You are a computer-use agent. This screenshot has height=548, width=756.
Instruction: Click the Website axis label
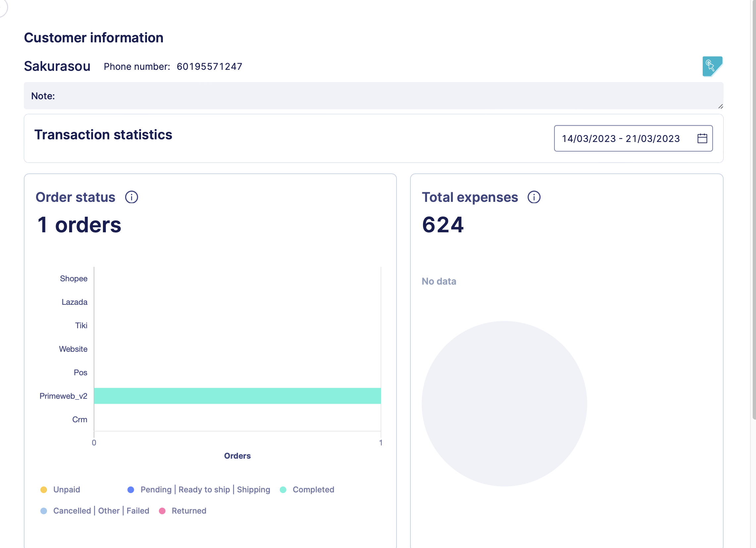(x=73, y=349)
